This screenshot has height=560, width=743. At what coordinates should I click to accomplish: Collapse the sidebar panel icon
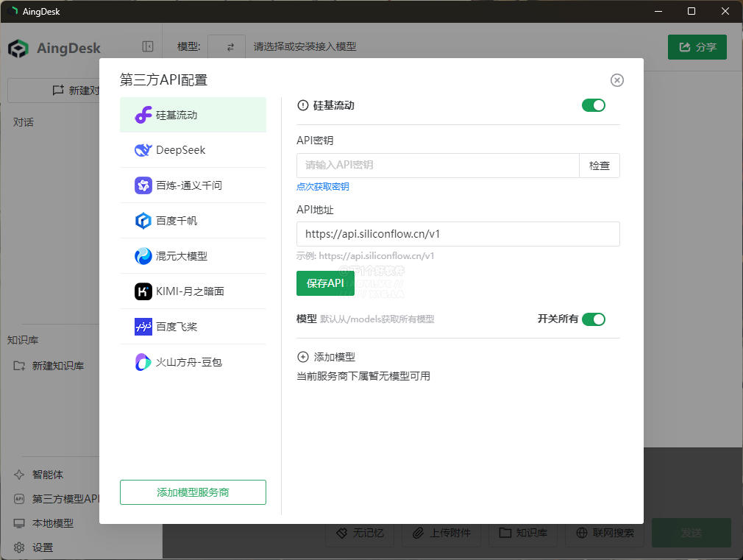pyautogui.click(x=147, y=46)
